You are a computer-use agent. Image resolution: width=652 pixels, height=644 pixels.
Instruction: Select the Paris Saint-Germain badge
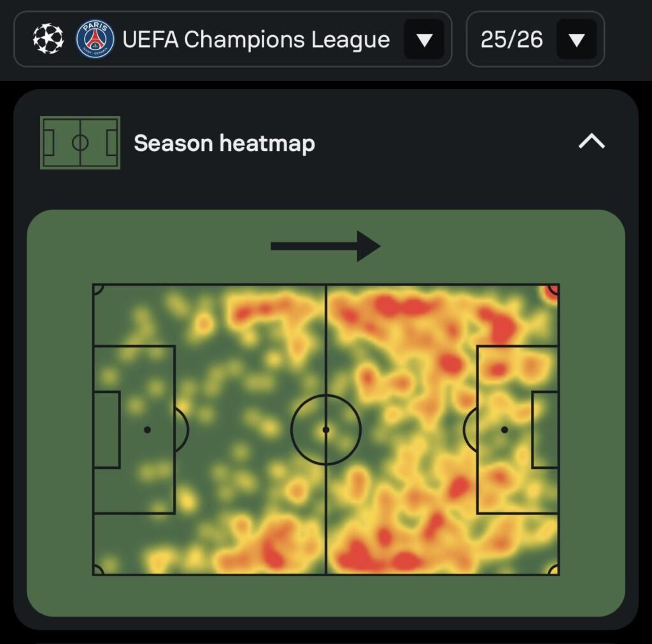click(x=93, y=39)
